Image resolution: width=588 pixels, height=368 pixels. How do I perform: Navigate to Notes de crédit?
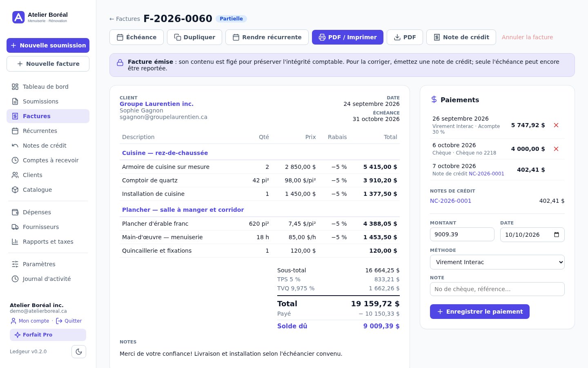[x=48, y=146]
